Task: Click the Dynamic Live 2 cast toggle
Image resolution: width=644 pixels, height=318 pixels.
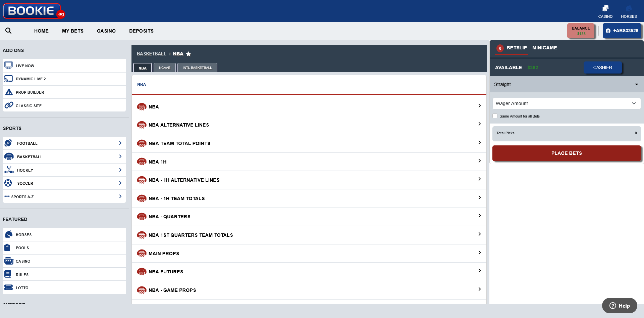Action: (8, 78)
